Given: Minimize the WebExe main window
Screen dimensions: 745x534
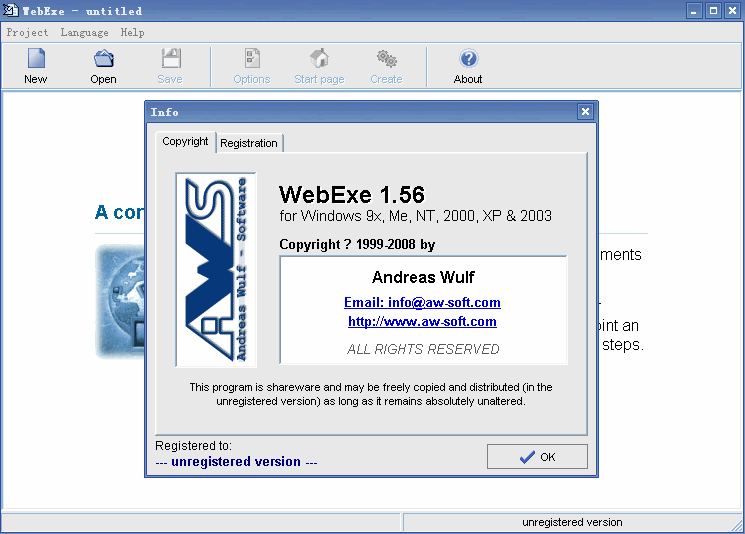Looking at the screenshot, I should click(694, 10).
